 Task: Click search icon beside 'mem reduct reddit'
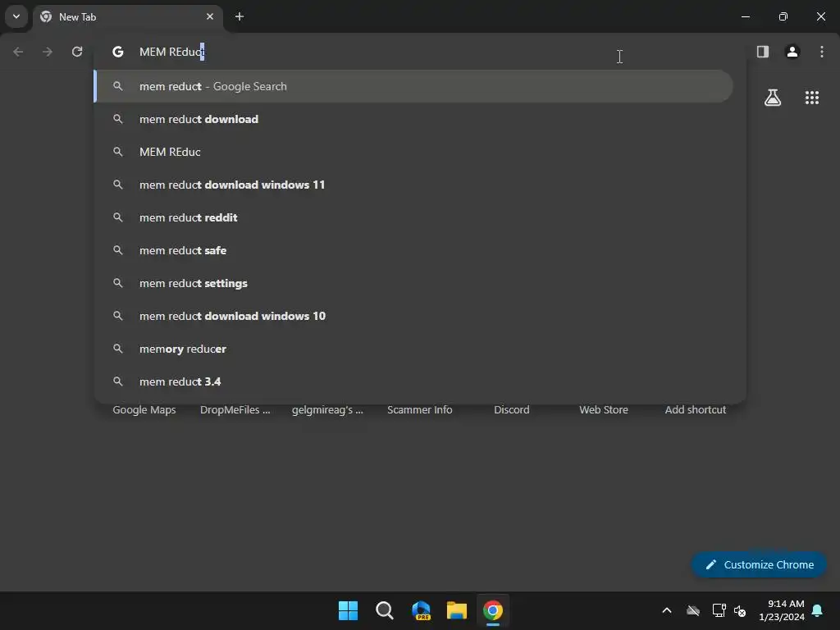click(x=118, y=217)
